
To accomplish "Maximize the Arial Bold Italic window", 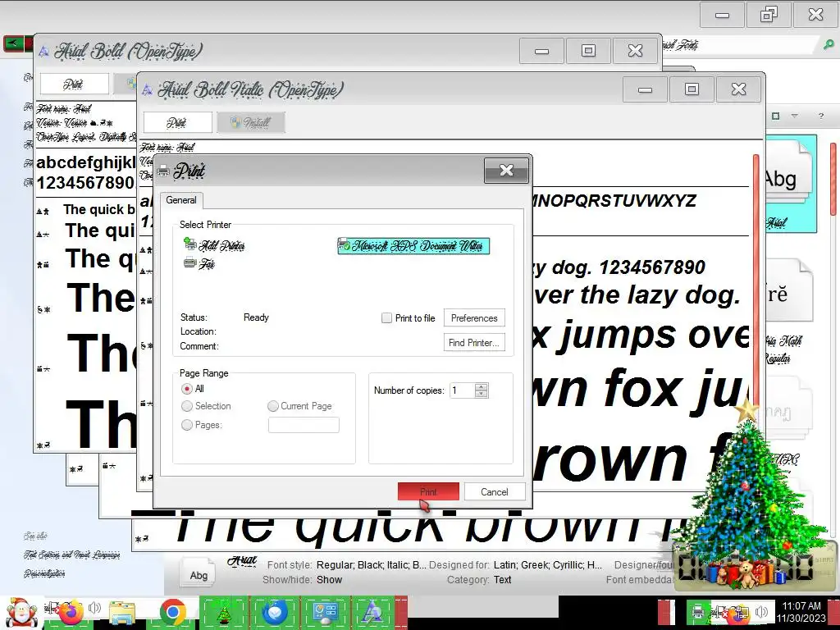I will (692, 89).
